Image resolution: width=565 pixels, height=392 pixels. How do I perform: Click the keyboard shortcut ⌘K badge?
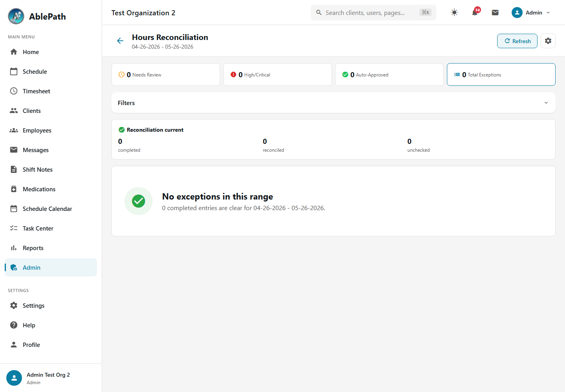click(x=425, y=13)
